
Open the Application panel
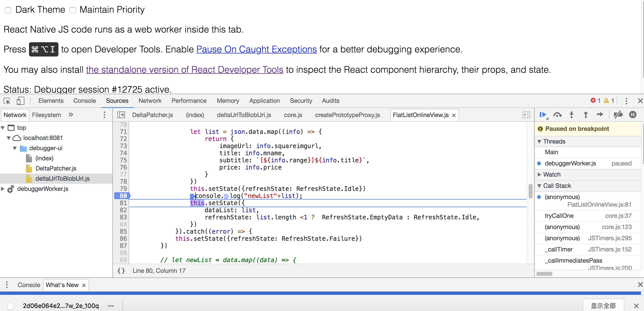(x=265, y=101)
